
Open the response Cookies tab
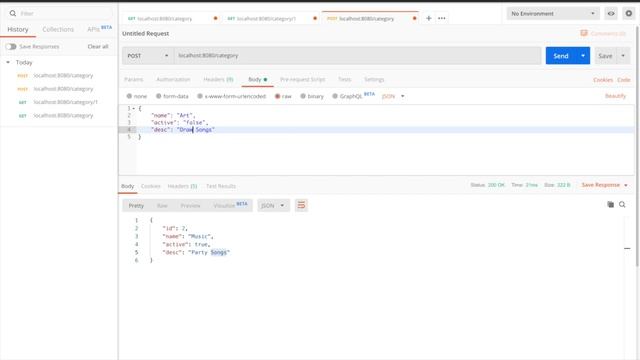(x=151, y=186)
